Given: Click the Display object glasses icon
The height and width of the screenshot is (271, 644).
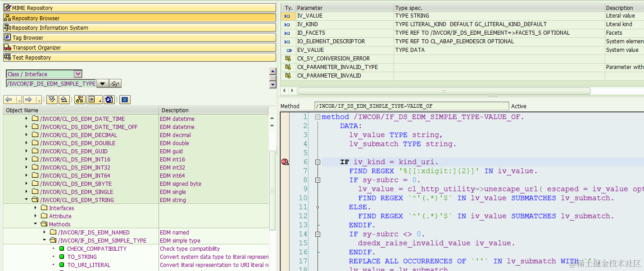Looking at the screenshot, I should pos(115,83).
